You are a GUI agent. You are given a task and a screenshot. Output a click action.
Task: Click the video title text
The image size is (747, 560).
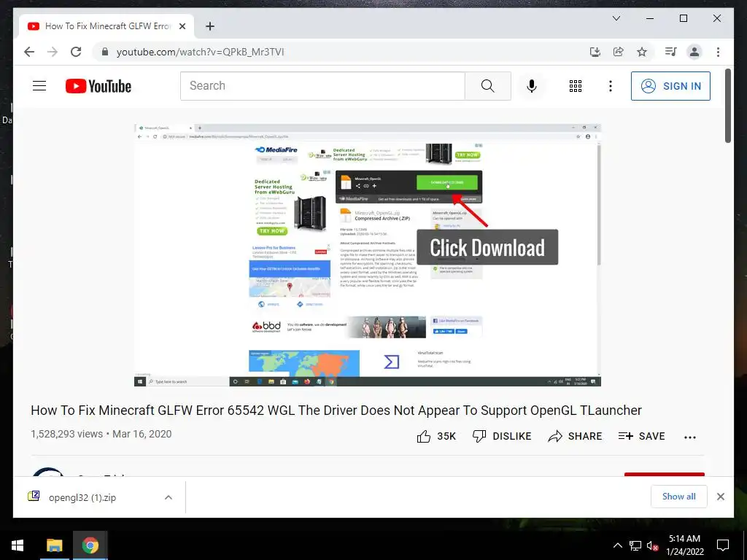(336, 410)
